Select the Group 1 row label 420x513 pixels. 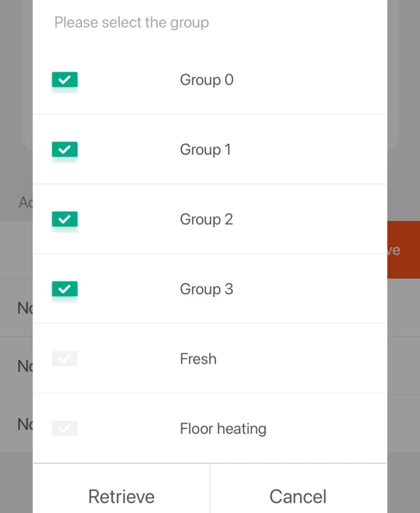coord(205,150)
